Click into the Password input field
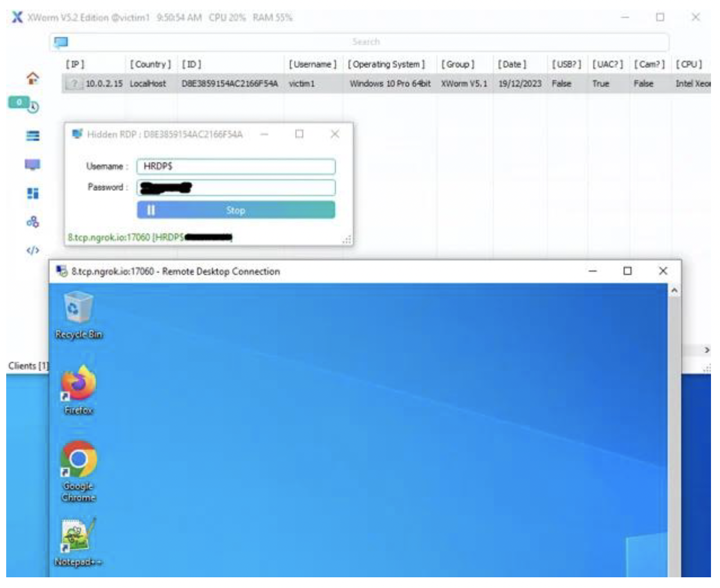Screen dimensions: 720x588 tap(236, 188)
